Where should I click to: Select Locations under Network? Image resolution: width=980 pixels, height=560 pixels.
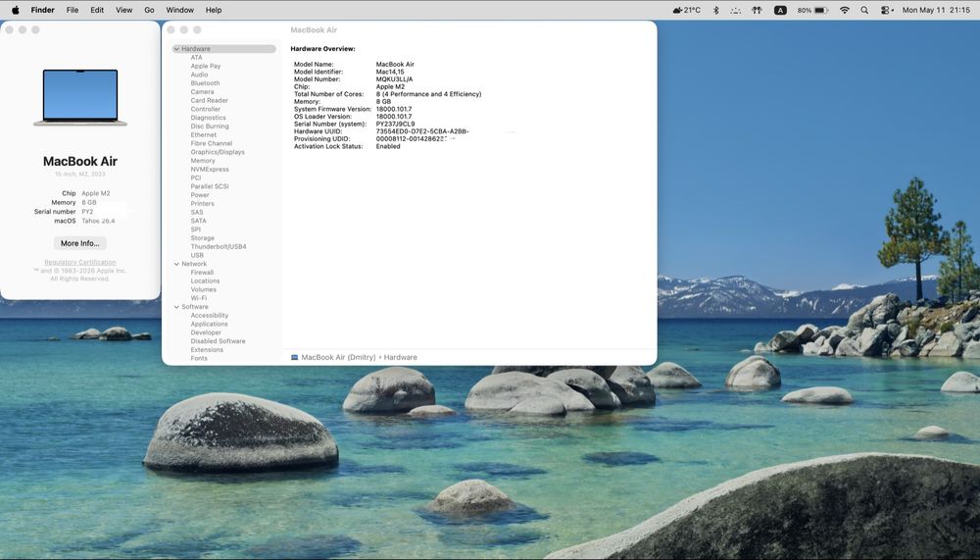point(205,280)
